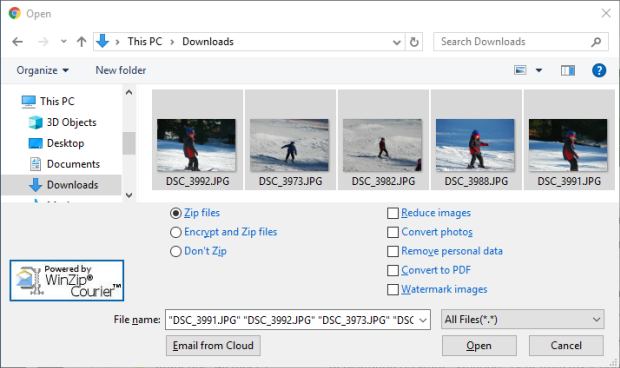Screen dimensions: 620x368
Task: Click This PC in the address breadcrumb
Action: [x=145, y=42]
